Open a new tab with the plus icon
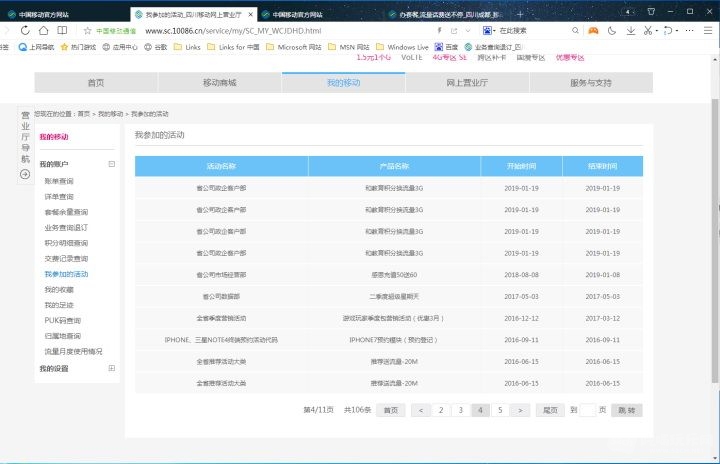 [520, 15]
